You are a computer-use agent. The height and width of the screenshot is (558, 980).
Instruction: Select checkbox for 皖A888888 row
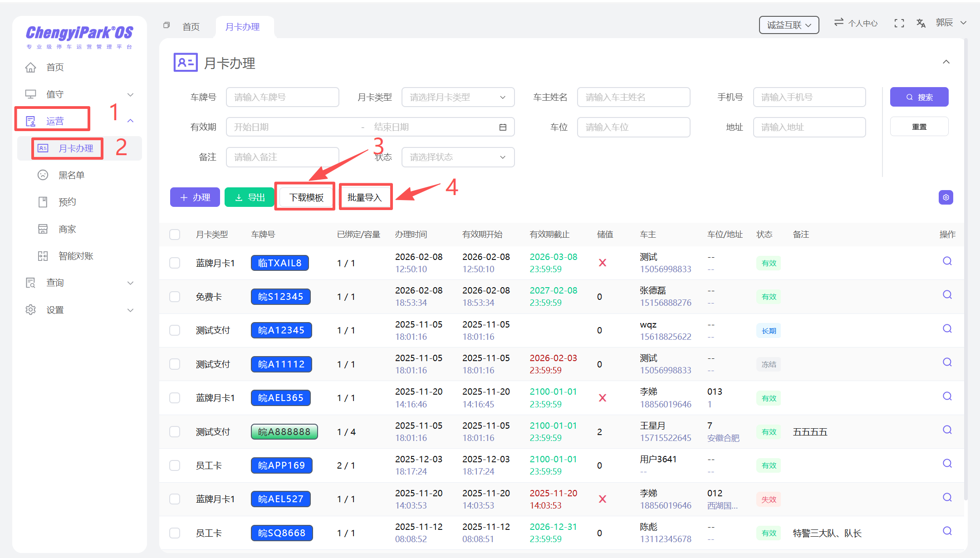pos(175,432)
